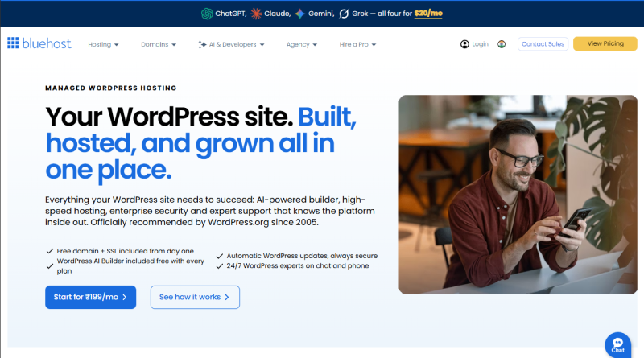Click the bluehost wordmark
The height and width of the screenshot is (358, 644).
(47, 43)
